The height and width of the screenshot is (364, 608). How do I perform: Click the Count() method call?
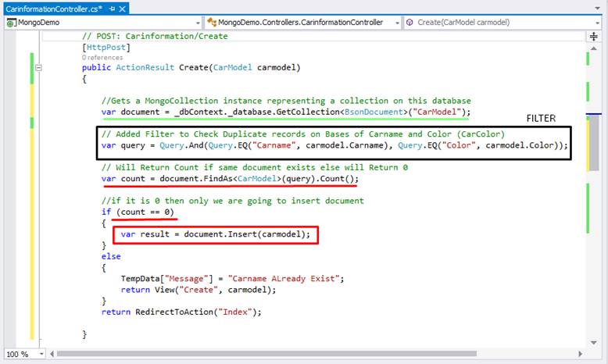tap(337, 179)
